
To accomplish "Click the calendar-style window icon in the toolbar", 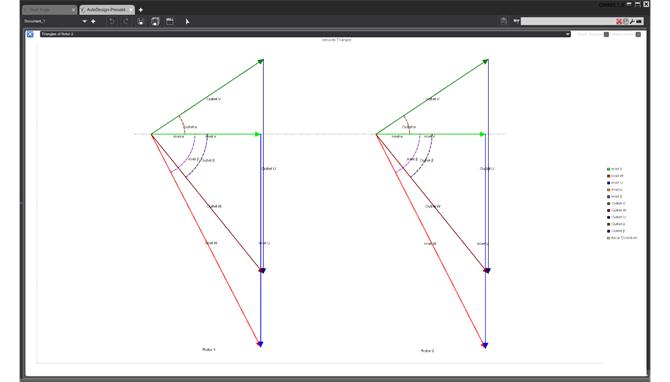I will 170,21.
